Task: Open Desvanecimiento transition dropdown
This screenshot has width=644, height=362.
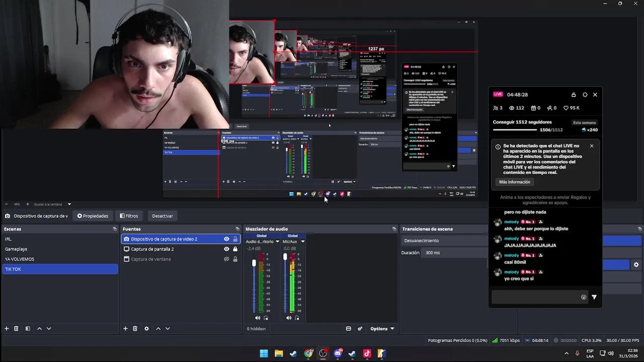Action: 445,241
